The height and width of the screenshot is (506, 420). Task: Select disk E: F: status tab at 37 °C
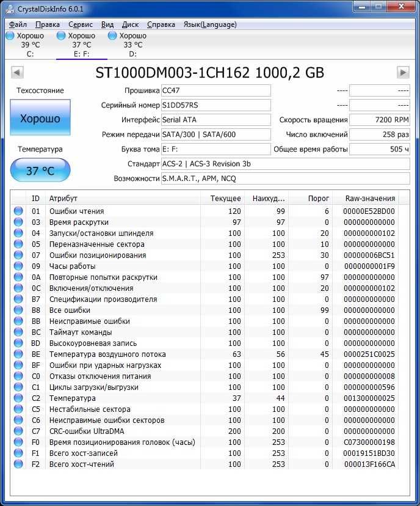tap(81, 45)
